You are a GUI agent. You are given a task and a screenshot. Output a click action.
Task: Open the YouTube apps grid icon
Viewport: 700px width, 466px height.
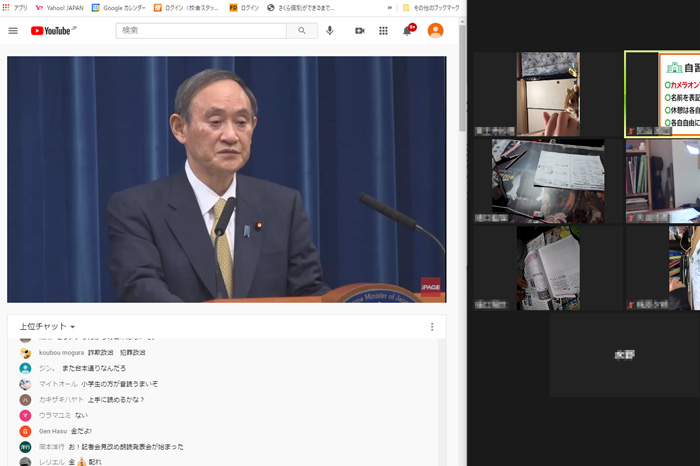coord(383,31)
